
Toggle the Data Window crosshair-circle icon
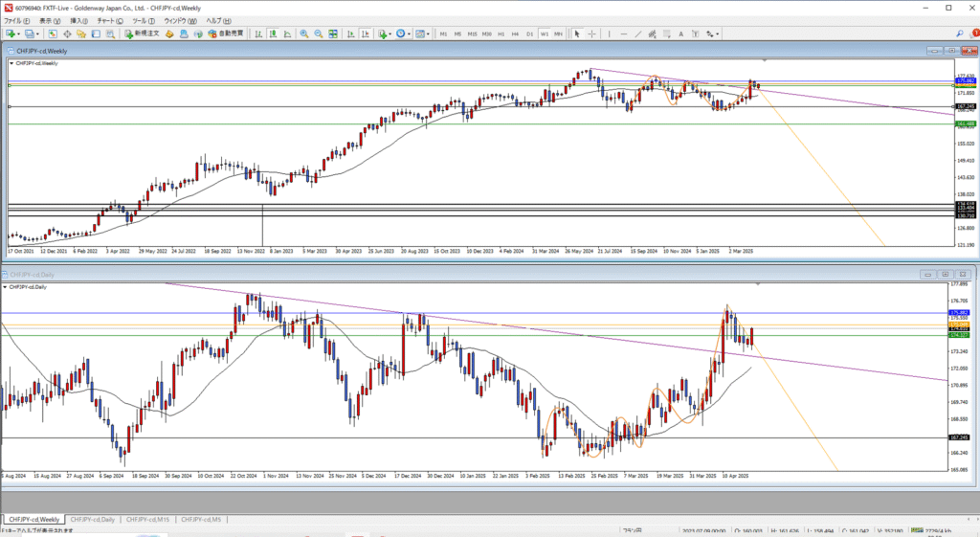click(x=67, y=34)
